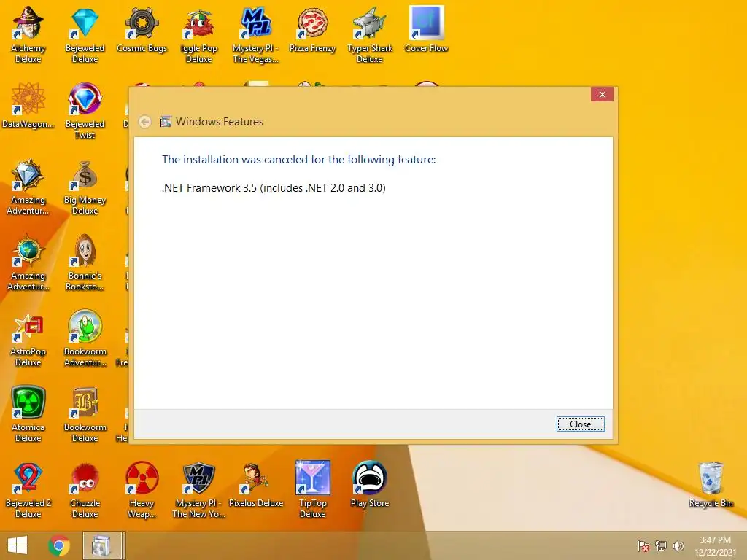Screen dimensions: 747x560
Task: Click the .NET Framework 3.5 feature text
Action: [274, 188]
